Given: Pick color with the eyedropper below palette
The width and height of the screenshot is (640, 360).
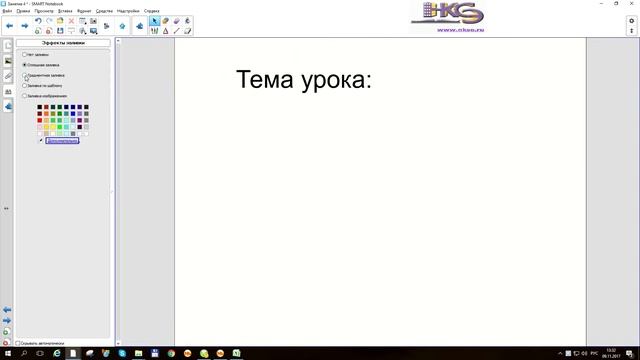Looking at the screenshot, I should tap(40, 140).
